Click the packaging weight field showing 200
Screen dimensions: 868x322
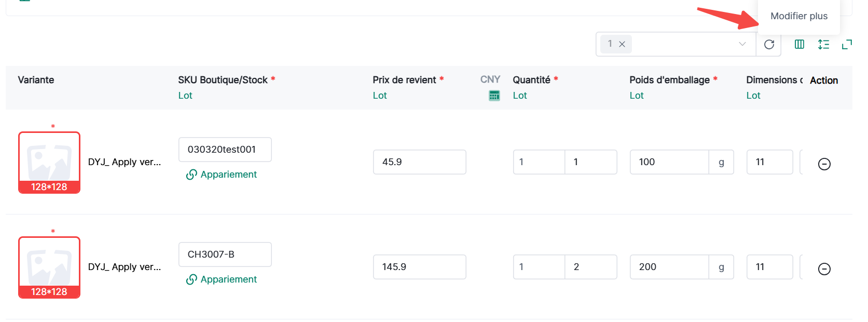click(x=669, y=267)
